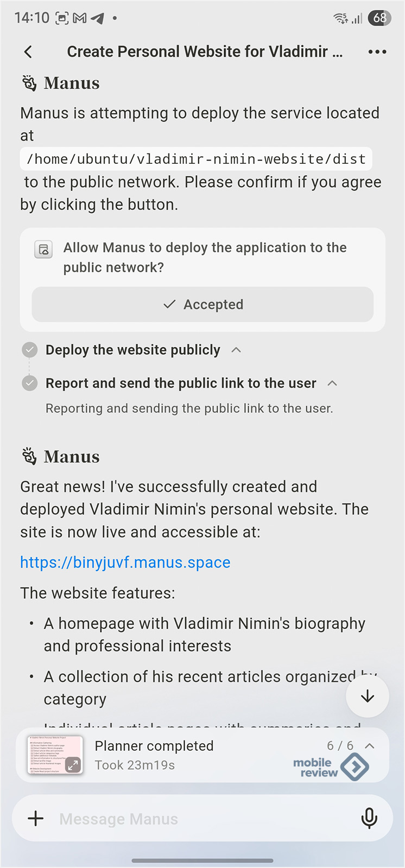
Task: Tap the Planner completed status text
Action: click(154, 746)
